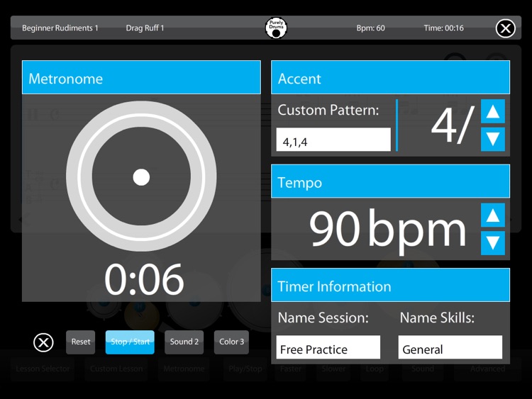
Task: Click the Drag Ruff 1 lesson label
Action: click(x=145, y=28)
